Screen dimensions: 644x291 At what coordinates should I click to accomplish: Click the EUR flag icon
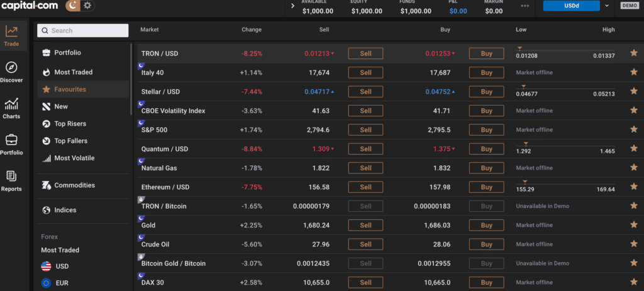pyautogui.click(x=46, y=283)
